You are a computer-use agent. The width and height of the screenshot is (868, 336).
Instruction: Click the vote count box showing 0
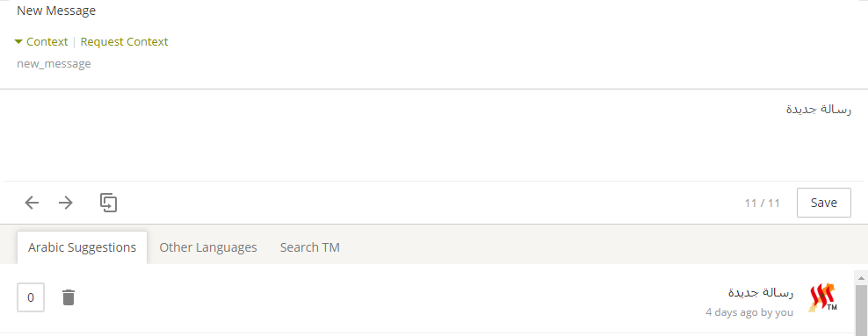31,297
